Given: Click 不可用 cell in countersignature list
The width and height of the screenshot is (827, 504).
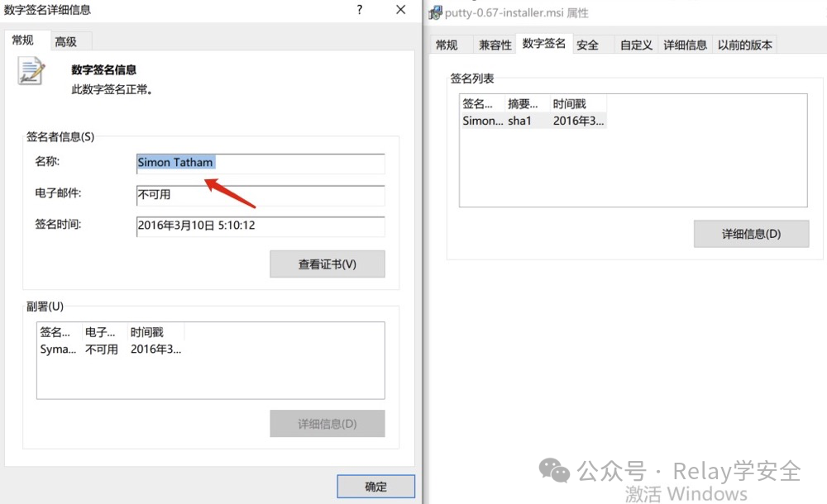Looking at the screenshot, I should [102, 349].
